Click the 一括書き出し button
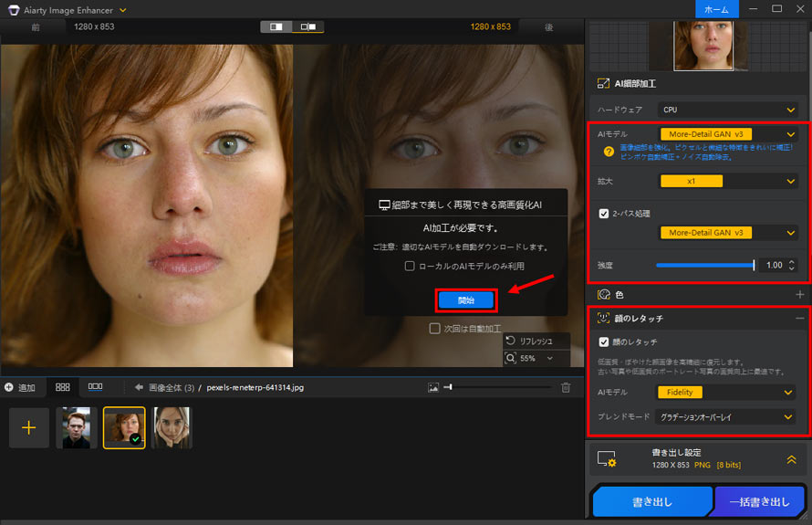 [759, 503]
